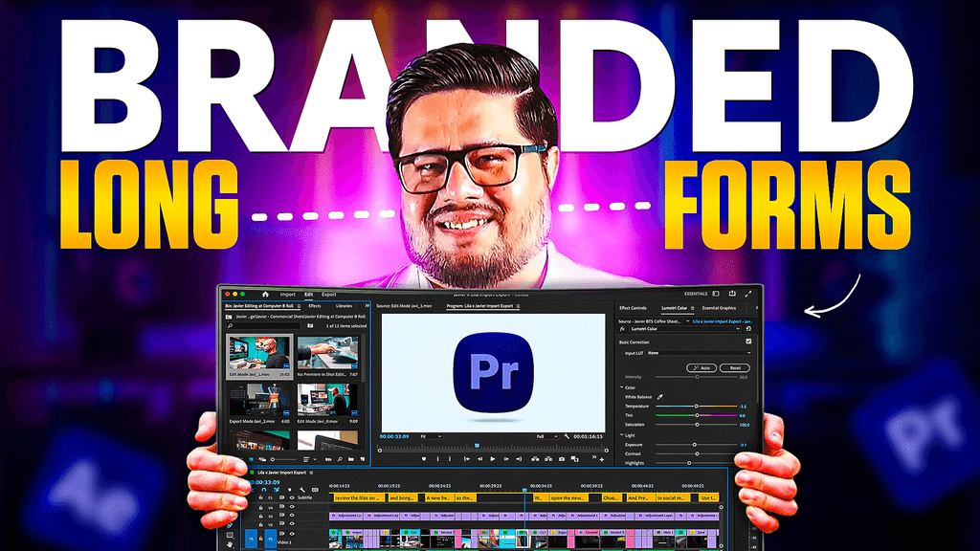This screenshot has height=551, width=980.
Task: Open the Button Editor plus icon
Action: (602, 460)
